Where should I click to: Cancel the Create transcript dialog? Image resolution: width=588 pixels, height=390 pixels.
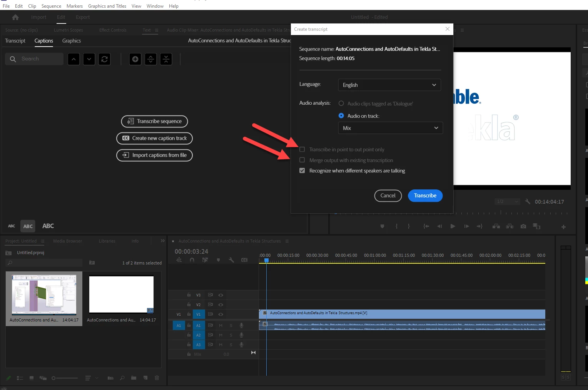tap(388, 196)
